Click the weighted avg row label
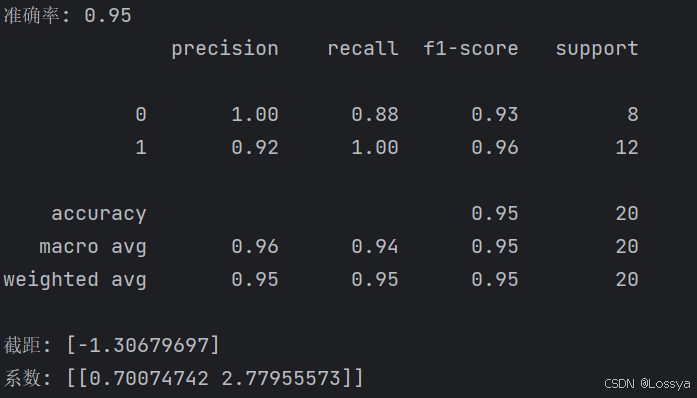 pos(75,280)
